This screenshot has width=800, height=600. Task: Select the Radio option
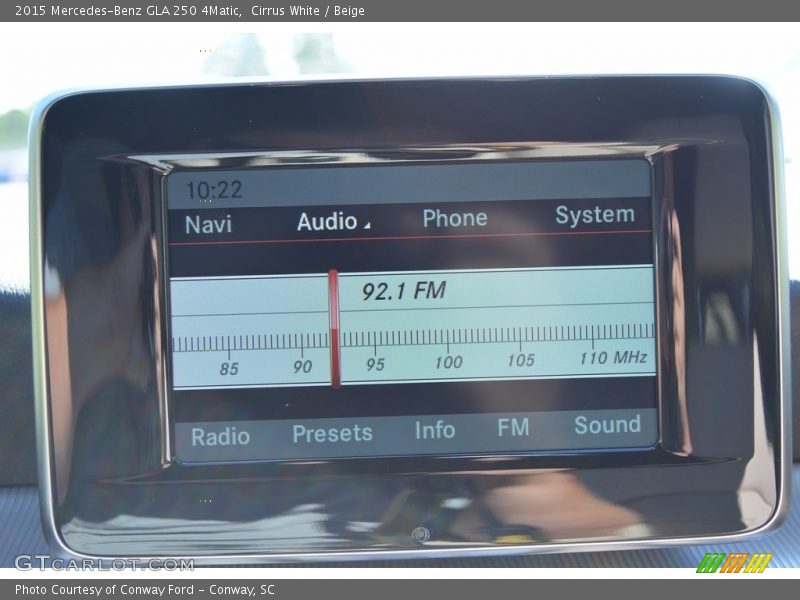[x=220, y=437]
